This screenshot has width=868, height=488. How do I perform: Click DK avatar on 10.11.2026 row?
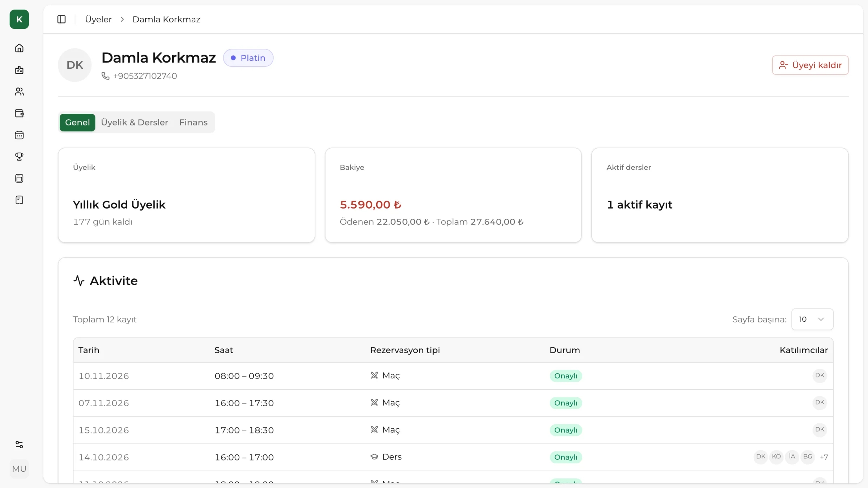(820, 375)
